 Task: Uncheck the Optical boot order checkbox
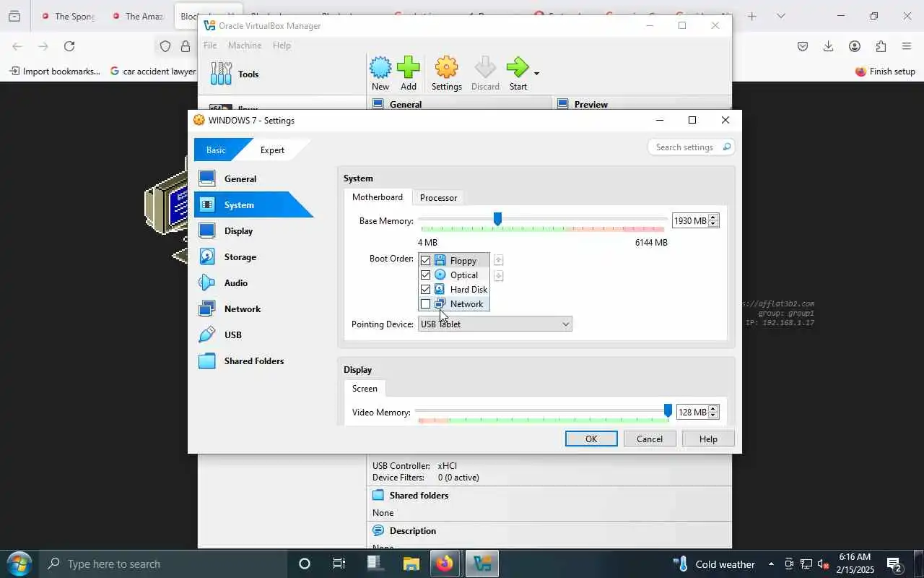pos(425,275)
